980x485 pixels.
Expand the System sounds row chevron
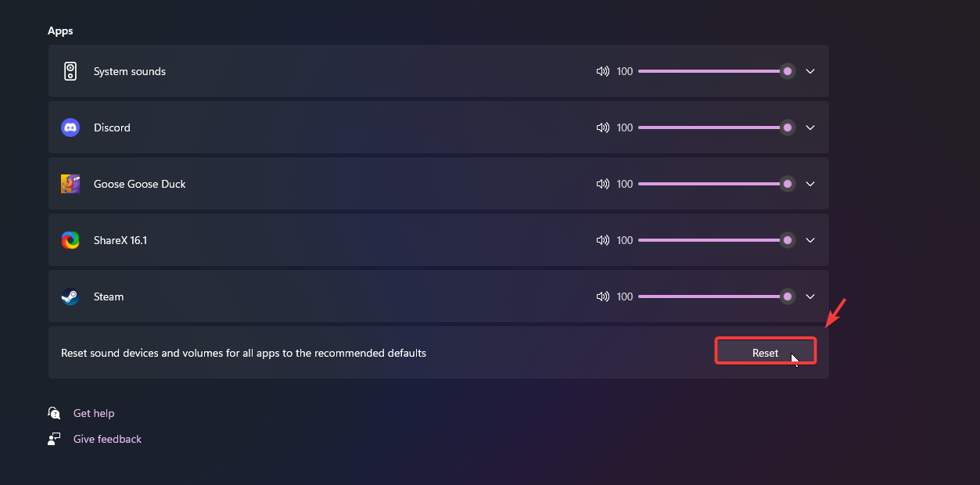coord(810,71)
